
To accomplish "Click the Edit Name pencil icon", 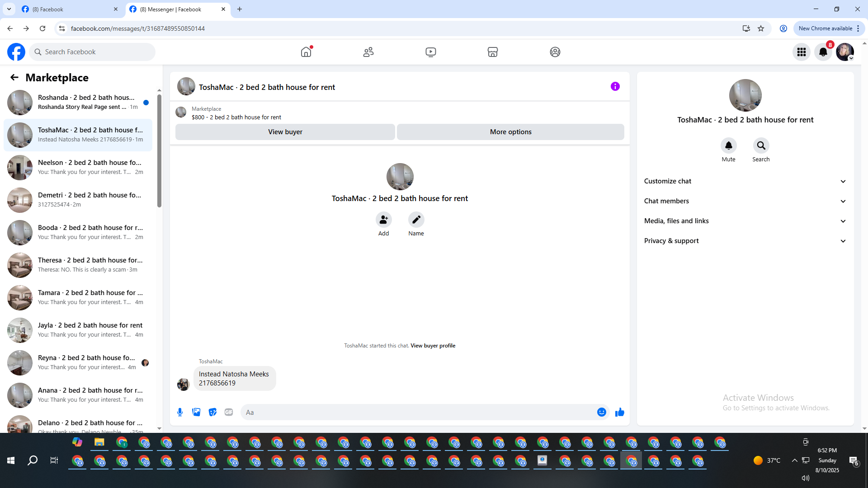I will click(416, 220).
